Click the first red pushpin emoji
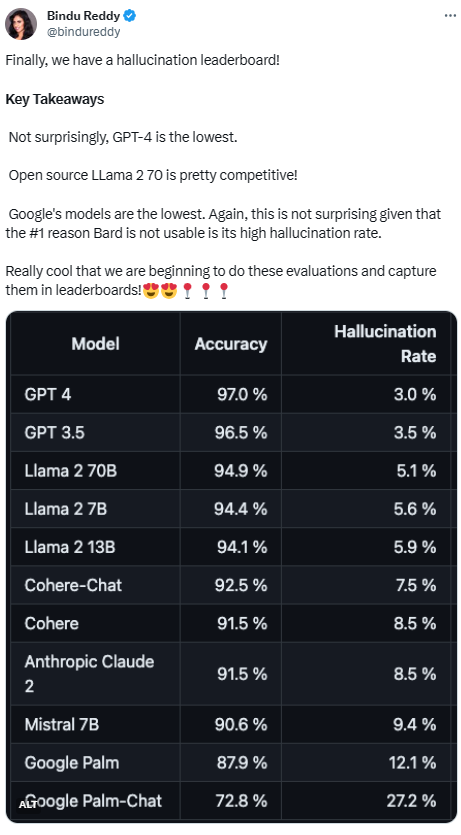Screen dimensions: 461x835 click(x=187, y=291)
